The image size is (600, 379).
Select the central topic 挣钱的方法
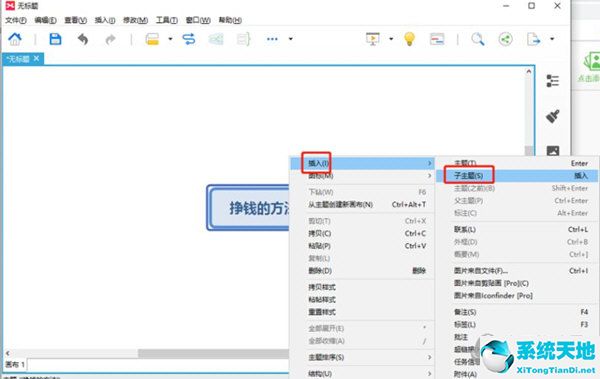248,208
